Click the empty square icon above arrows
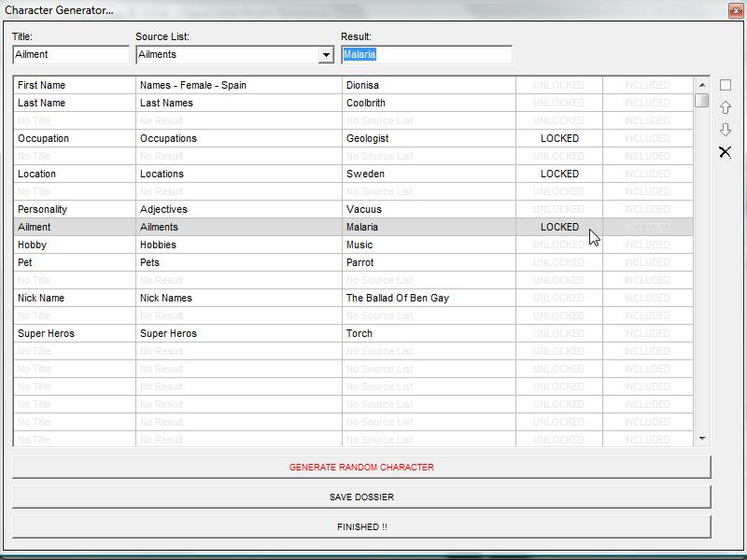The image size is (747, 560). coord(726,85)
